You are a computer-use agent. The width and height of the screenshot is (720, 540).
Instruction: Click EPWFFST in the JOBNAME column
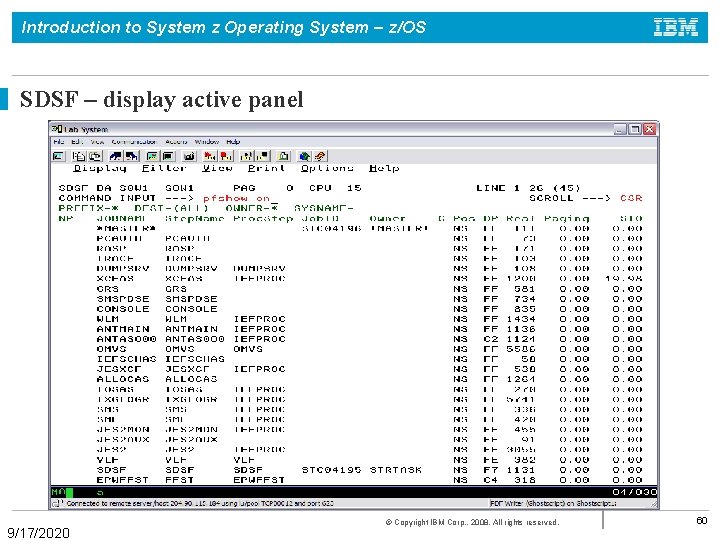(123, 480)
